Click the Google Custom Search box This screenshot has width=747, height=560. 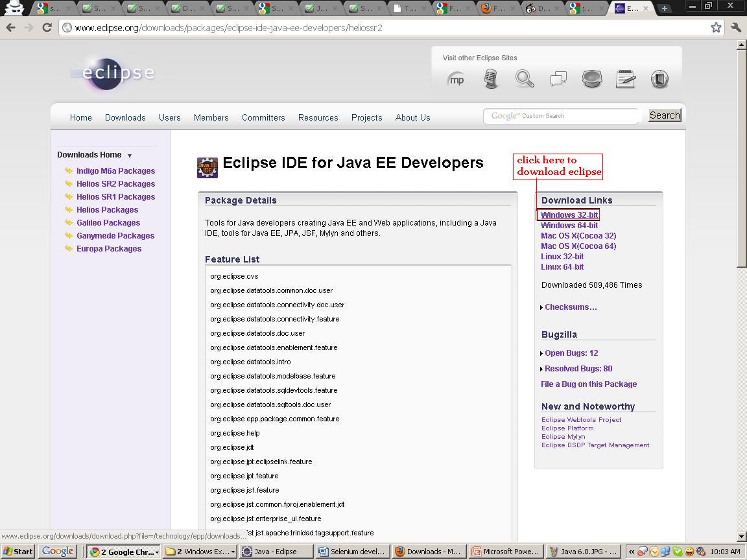pos(562,116)
